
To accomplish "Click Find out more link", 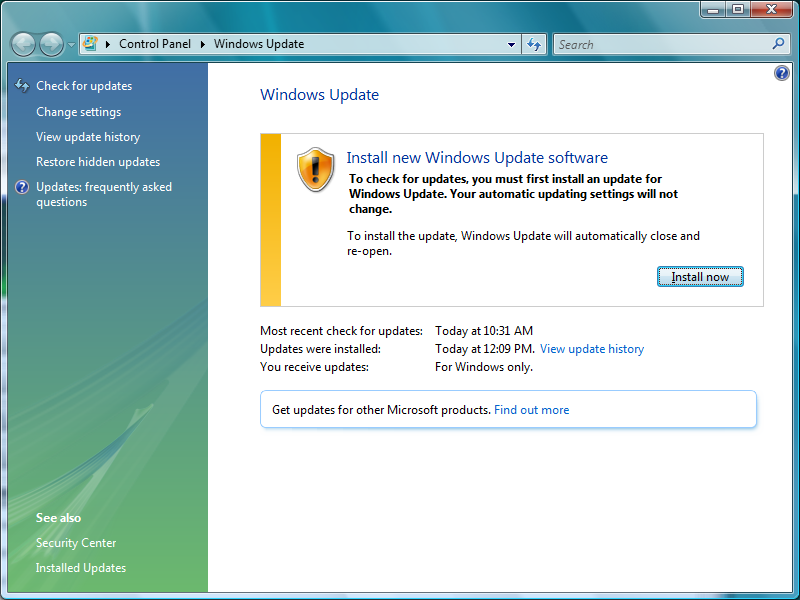I will pos(532,410).
